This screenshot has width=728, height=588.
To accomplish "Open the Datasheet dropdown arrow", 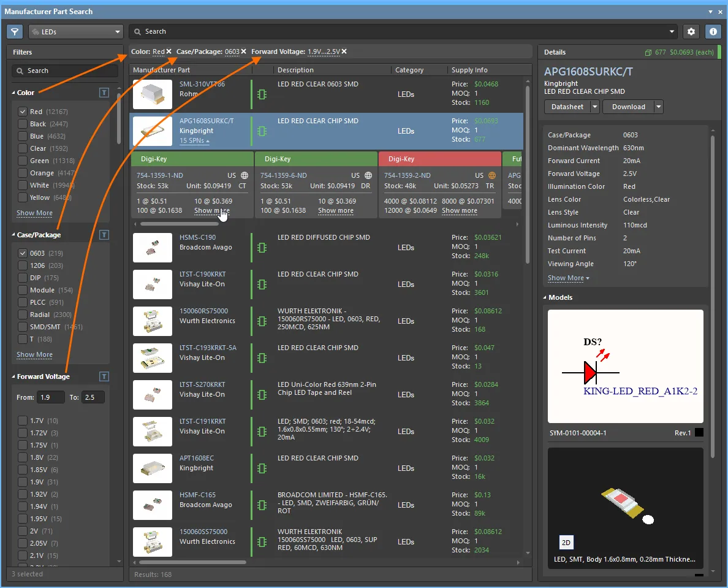I will point(595,107).
